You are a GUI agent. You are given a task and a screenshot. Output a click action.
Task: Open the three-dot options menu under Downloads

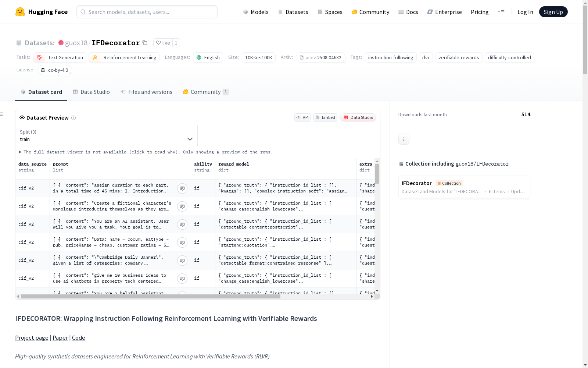point(404,139)
